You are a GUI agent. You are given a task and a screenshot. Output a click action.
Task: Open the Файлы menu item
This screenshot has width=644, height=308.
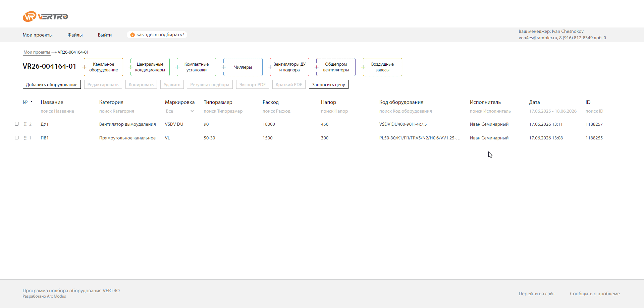click(75, 35)
